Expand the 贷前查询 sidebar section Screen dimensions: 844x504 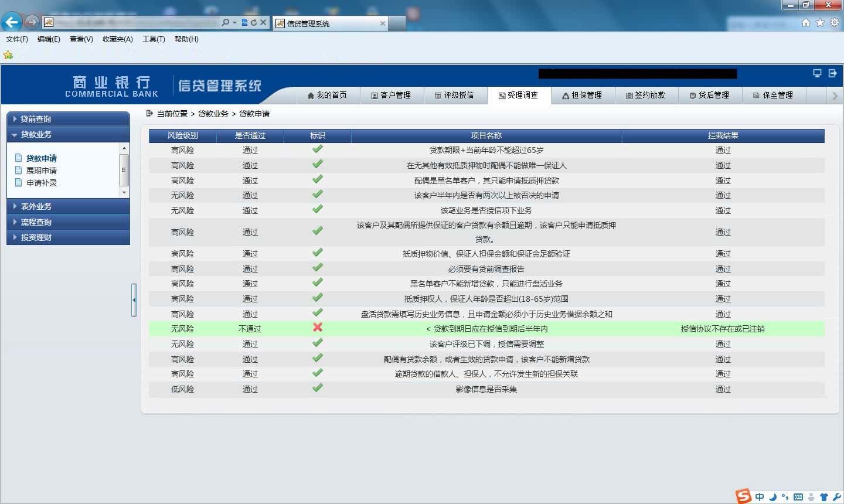coord(68,118)
